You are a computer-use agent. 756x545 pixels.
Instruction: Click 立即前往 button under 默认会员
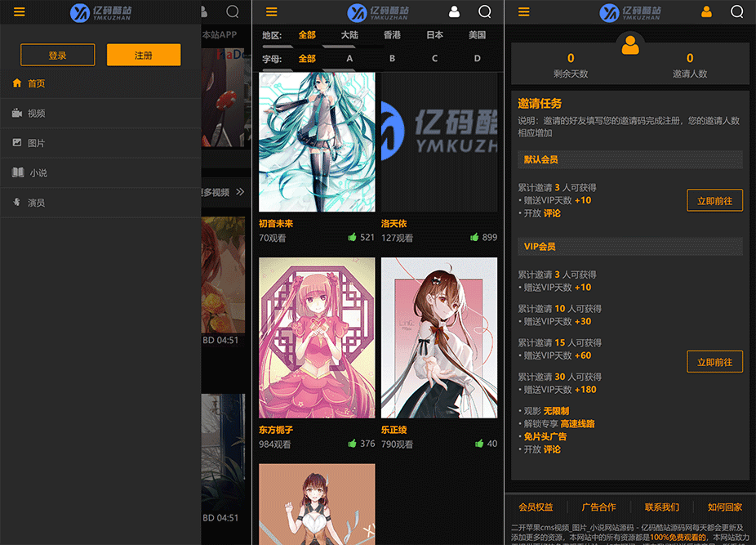click(714, 201)
